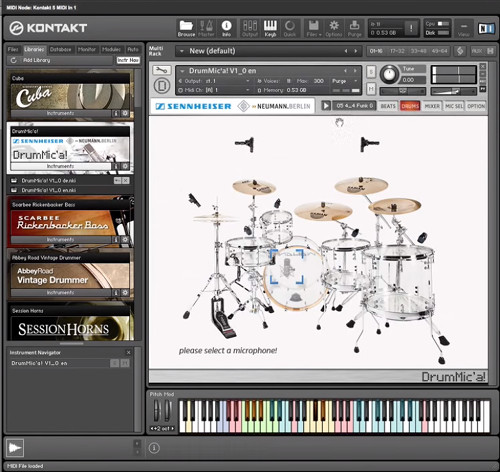The height and width of the screenshot is (472, 500).
Task: Click the instrument volume slider
Action: tap(454, 91)
